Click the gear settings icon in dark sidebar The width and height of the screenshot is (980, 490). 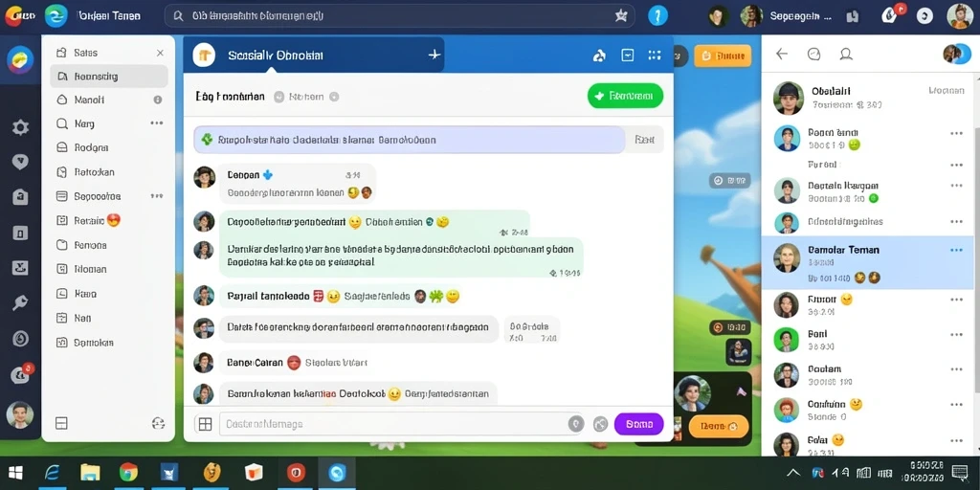click(x=21, y=128)
